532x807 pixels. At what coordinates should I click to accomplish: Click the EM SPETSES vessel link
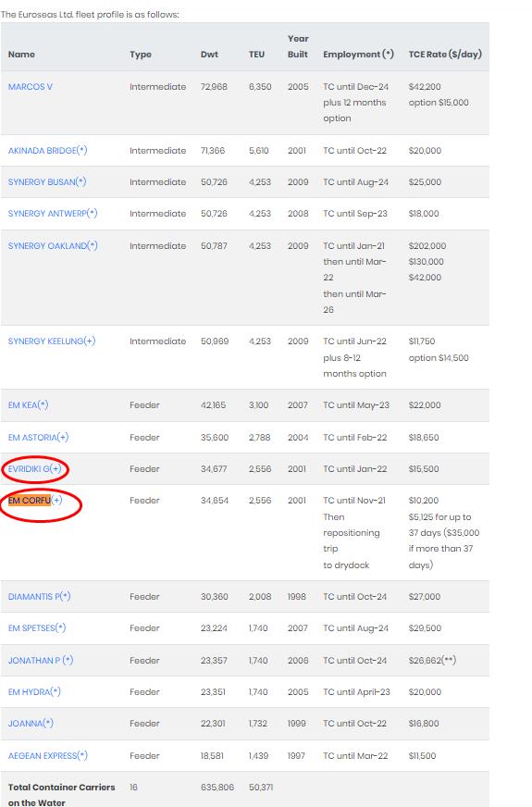tap(36, 627)
